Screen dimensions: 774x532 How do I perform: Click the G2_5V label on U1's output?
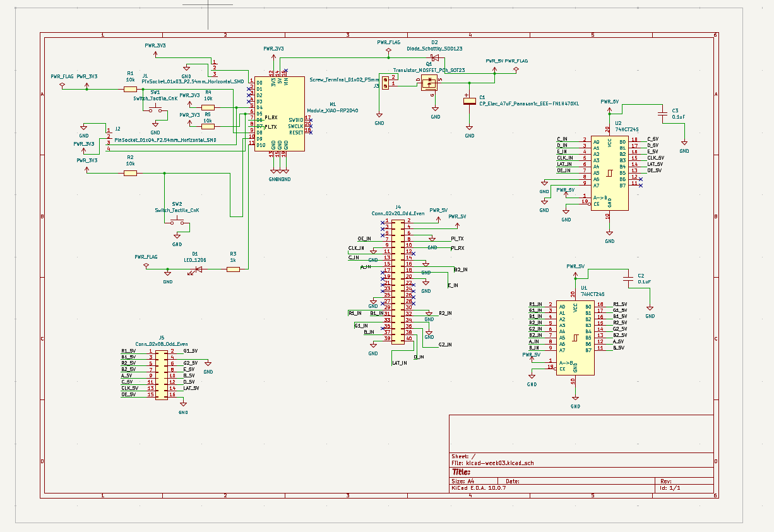click(619, 329)
